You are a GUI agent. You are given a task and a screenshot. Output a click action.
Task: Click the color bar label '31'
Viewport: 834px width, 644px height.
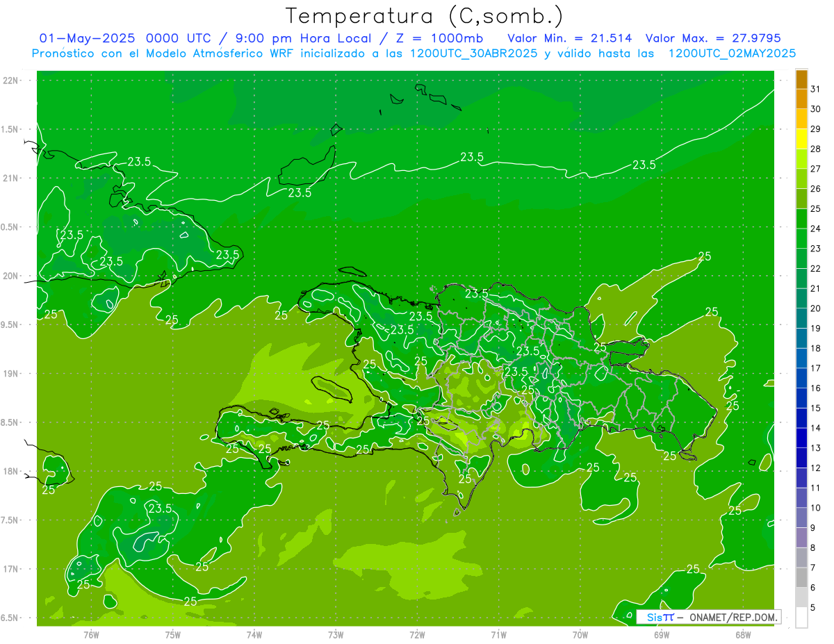[816, 89]
